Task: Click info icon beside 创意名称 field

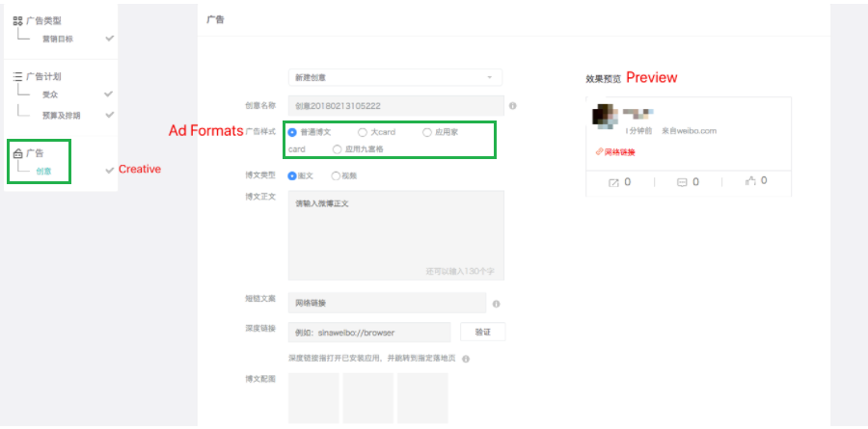Action: (x=512, y=106)
